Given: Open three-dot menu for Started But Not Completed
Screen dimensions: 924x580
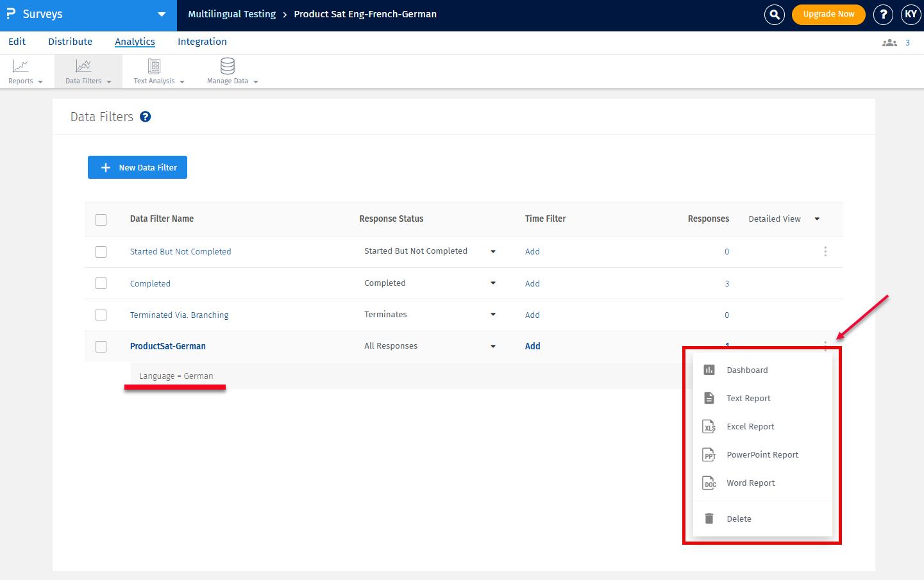Looking at the screenshot, I should [825, 252].
